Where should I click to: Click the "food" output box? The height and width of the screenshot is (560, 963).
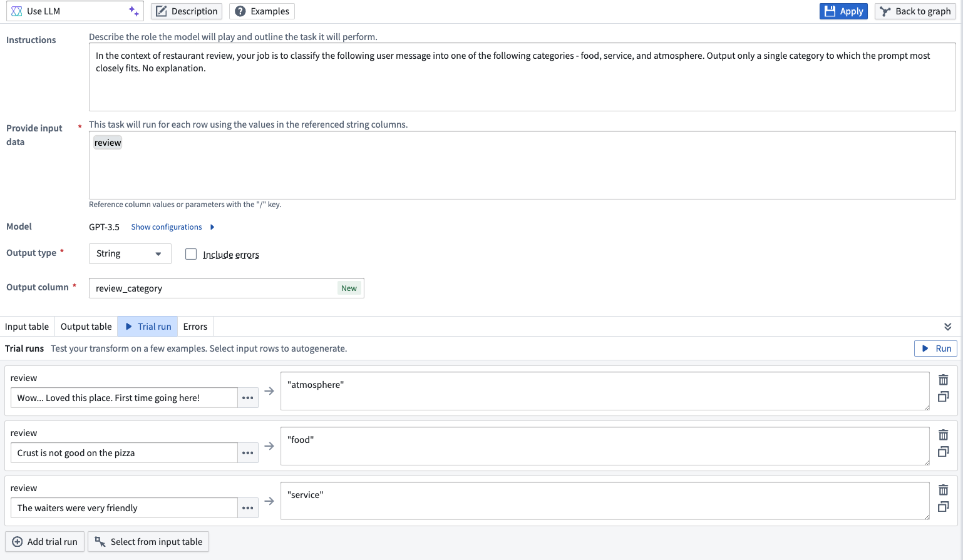tap(605, 446)
